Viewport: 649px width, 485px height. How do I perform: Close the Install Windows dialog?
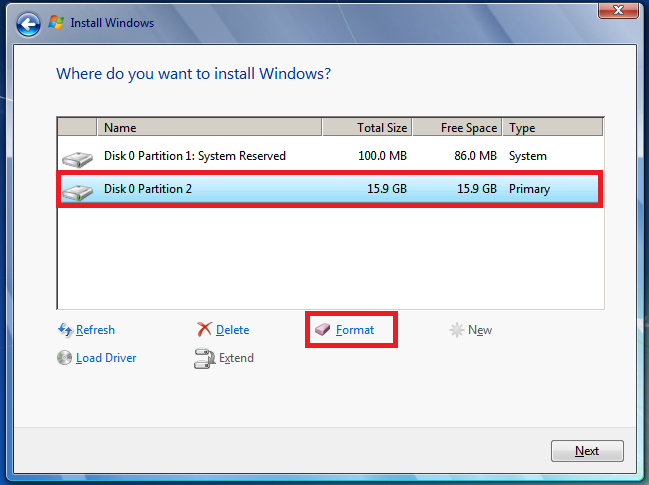click(x=618, y=10)
